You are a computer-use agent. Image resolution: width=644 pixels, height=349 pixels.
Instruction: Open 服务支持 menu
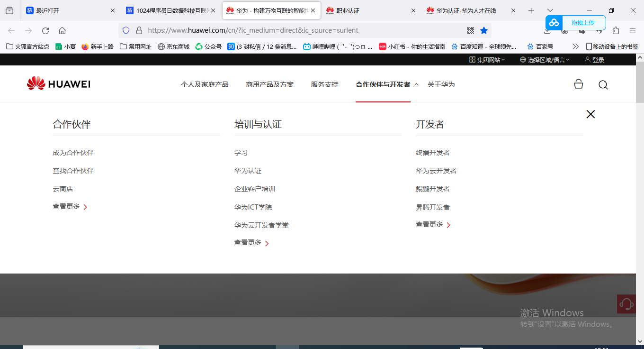[x=325, y=84]
